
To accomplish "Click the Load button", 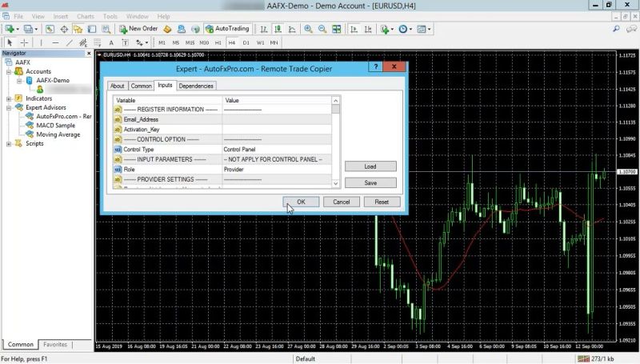I will coord(370,166).
